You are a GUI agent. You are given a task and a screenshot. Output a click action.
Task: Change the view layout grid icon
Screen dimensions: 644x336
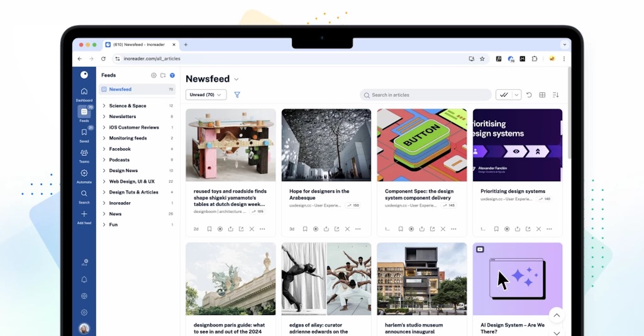click(x=542, y=95)
